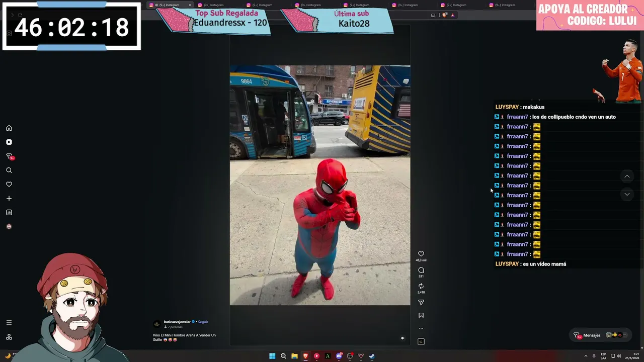Follow the account with Seguir
This screenshot has height=362, width=644.
(203, 322)
